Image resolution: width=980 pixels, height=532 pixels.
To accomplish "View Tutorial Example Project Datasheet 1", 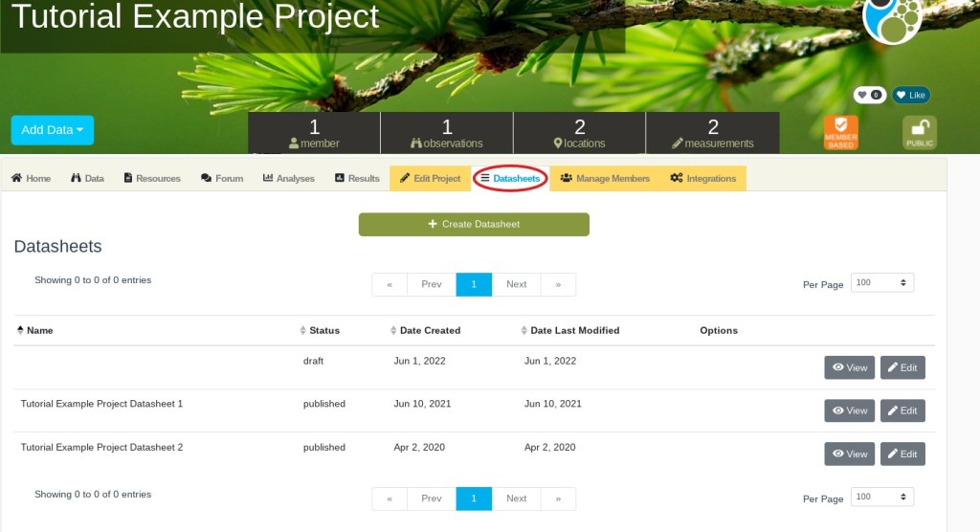I will point(849,410).
